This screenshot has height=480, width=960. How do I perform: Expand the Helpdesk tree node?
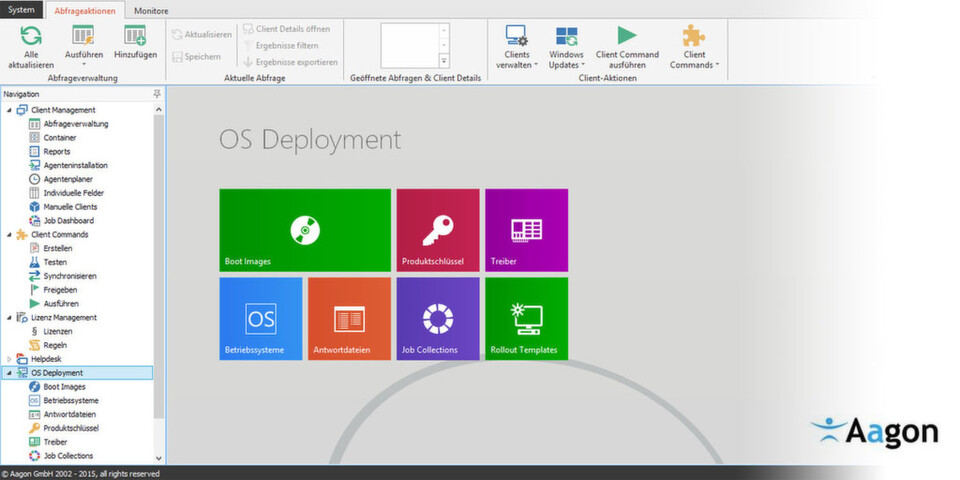[9, 359]
